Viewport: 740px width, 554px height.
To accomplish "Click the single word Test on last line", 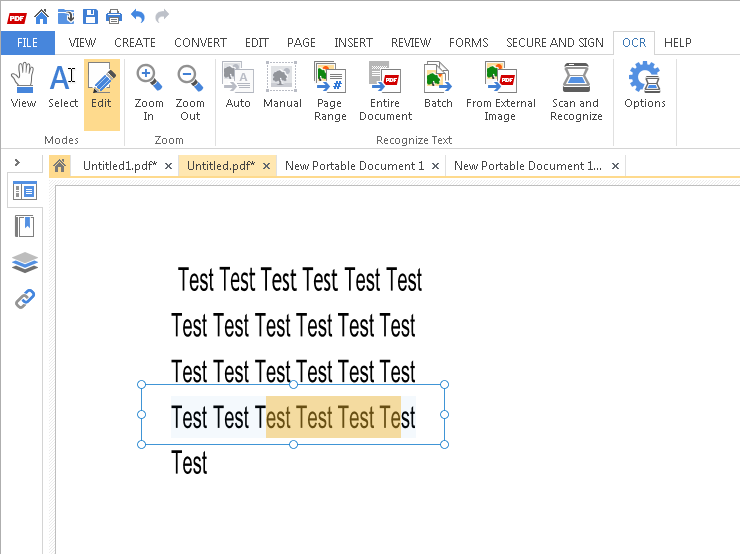I will 189,463.
